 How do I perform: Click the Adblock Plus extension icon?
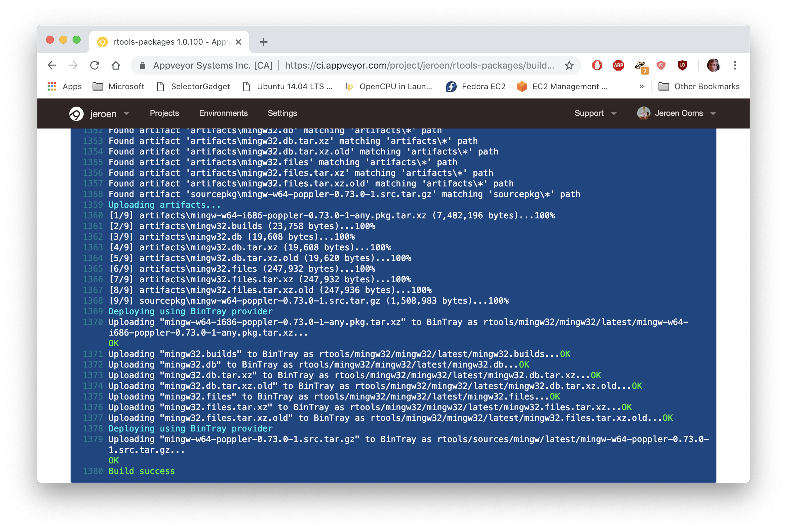click(618, 65)
